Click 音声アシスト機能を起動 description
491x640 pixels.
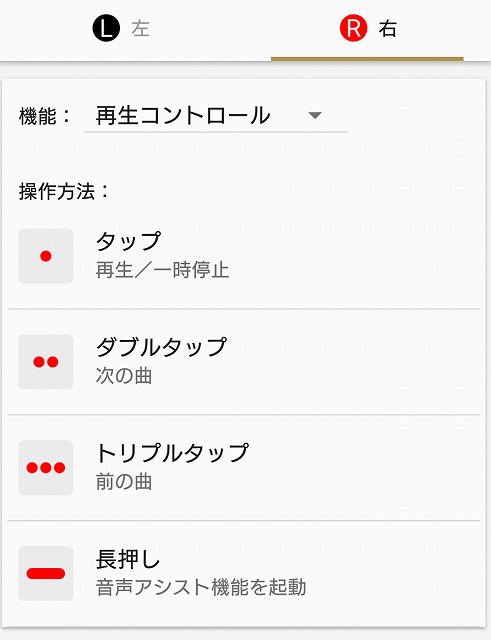[x=201, y=588]
